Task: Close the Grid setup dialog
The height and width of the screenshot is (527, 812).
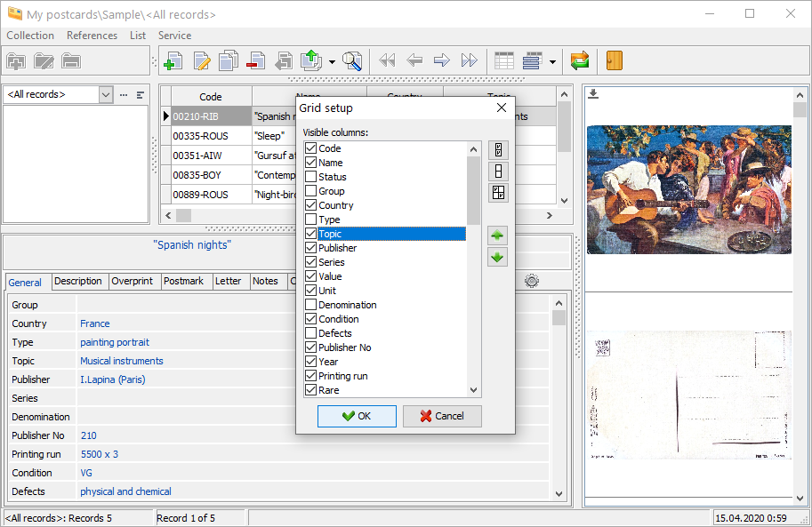Action: coord(502,108)
